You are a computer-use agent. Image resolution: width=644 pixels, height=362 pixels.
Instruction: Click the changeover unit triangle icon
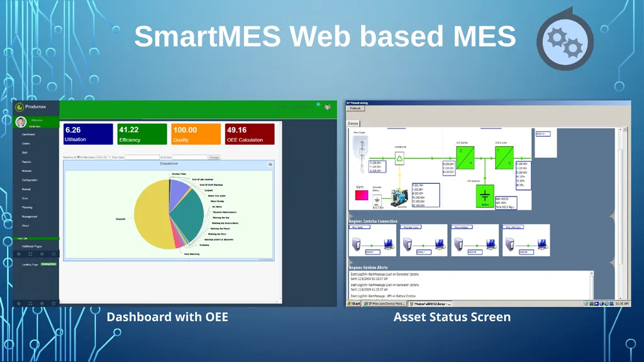pos(399,159)
